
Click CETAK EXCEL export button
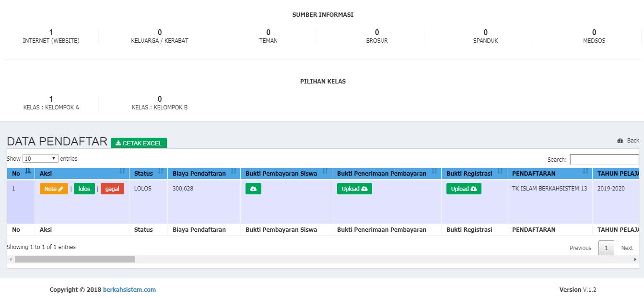tap(139, 143)
